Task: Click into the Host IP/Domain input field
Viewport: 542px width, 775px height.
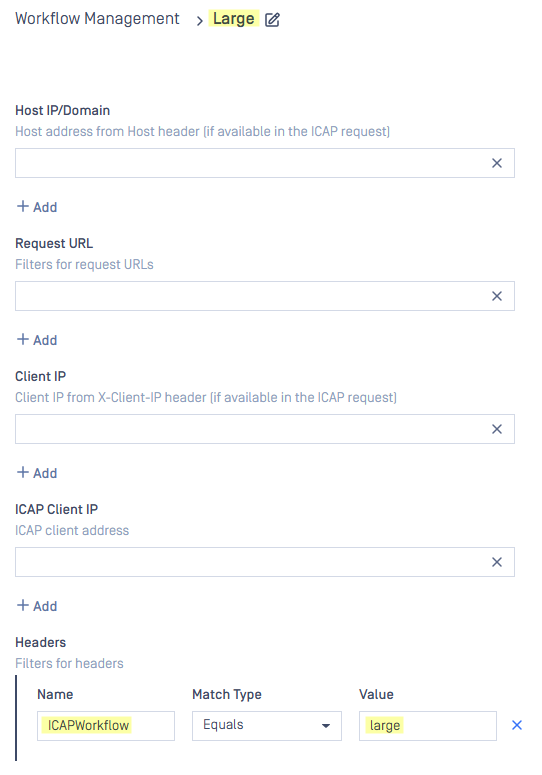Action: (x=252, y=163)
